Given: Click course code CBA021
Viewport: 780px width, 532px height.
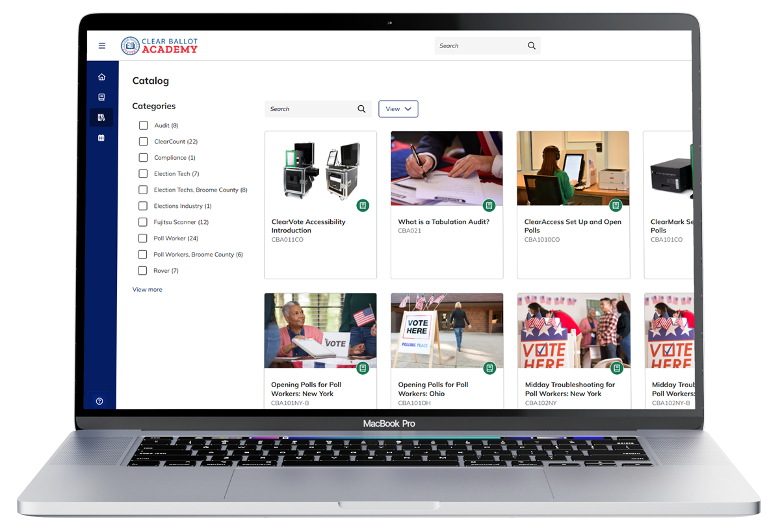Looking at the screenshot, I should coord(409,231).
